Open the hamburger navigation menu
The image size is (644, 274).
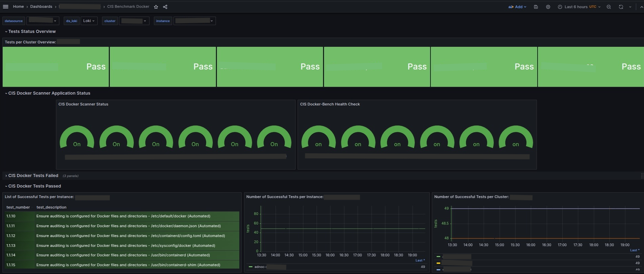pos(5,7)
